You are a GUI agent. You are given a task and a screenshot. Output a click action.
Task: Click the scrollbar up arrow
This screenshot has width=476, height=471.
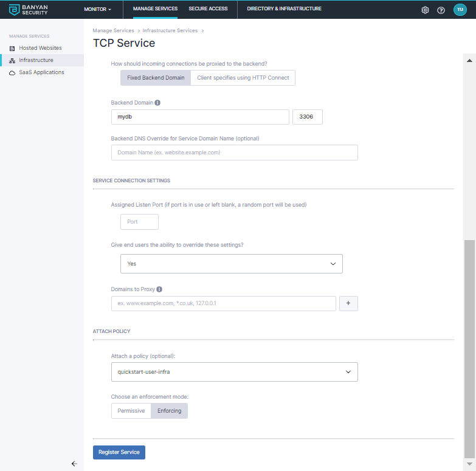point(469,61)
